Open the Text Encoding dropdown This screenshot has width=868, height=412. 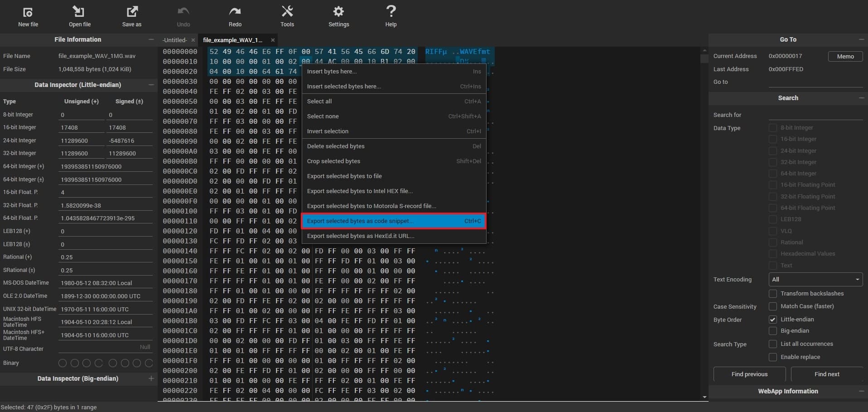coord(815,279)
